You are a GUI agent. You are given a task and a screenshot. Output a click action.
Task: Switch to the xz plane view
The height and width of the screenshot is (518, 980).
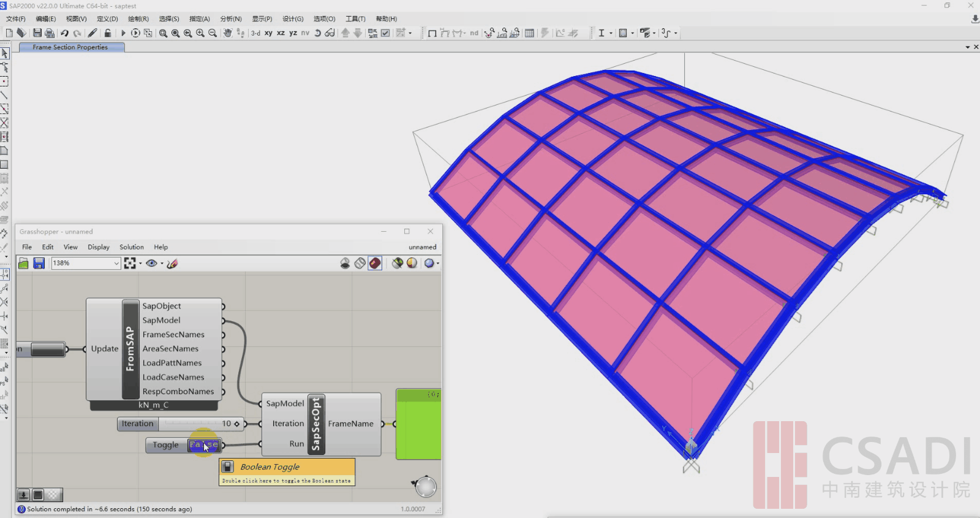pyautogui.click(x=281, y=33)
